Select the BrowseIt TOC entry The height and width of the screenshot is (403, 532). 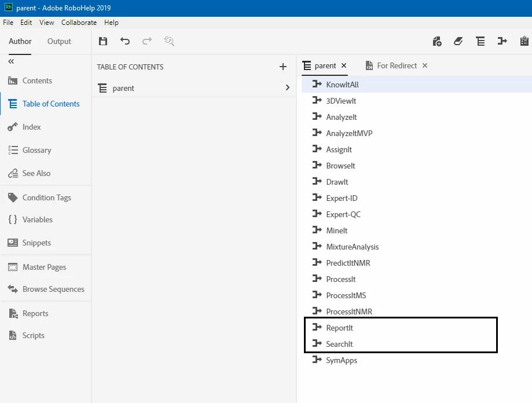click(x=417, y=166)
